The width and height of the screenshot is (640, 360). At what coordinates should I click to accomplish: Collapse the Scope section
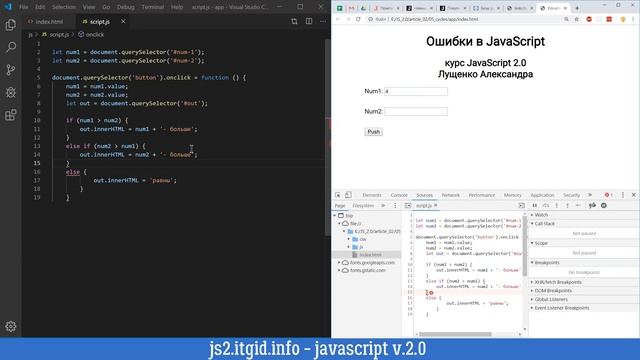click(584, 243)
